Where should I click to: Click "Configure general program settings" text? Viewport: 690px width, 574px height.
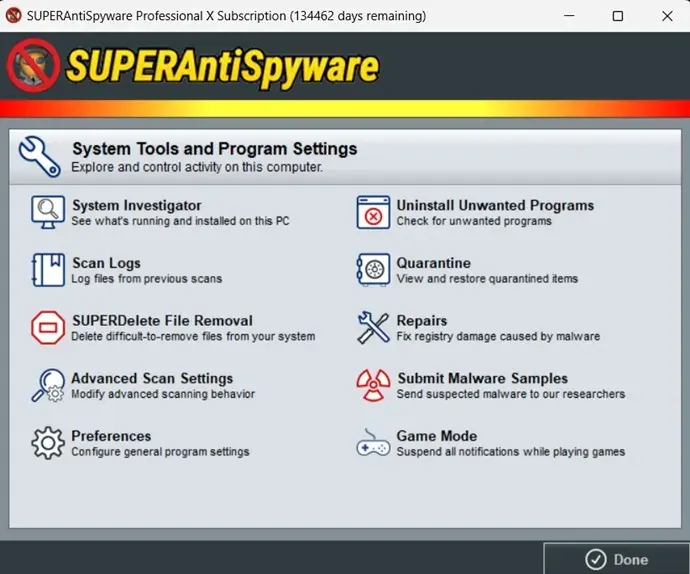tap(160, 452)
